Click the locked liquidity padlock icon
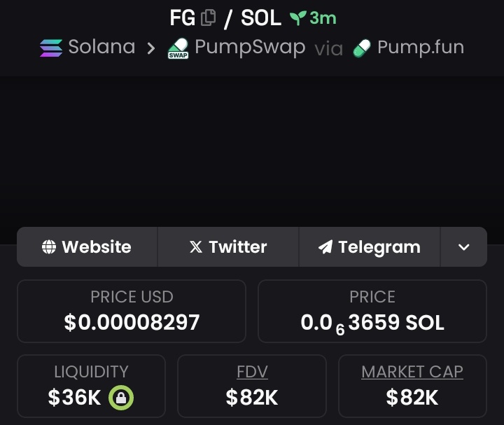 121,398
